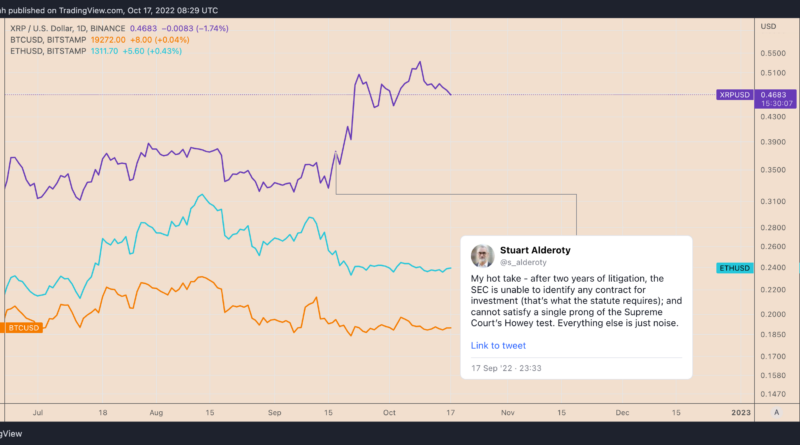Click the 2023 label on time axis
The image size is (800, 445).
tap(739, 411)
